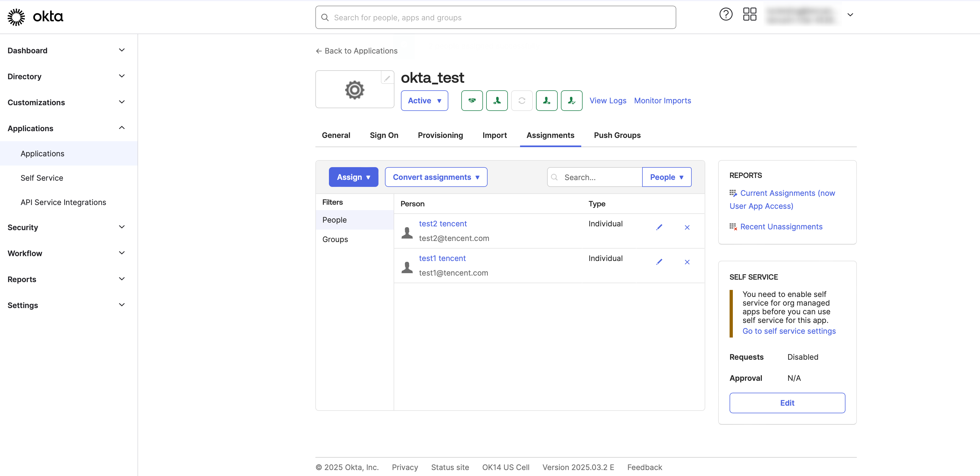Open the People search filter dropdown
The height and width of the screenshot is (476, 980).
667,177
